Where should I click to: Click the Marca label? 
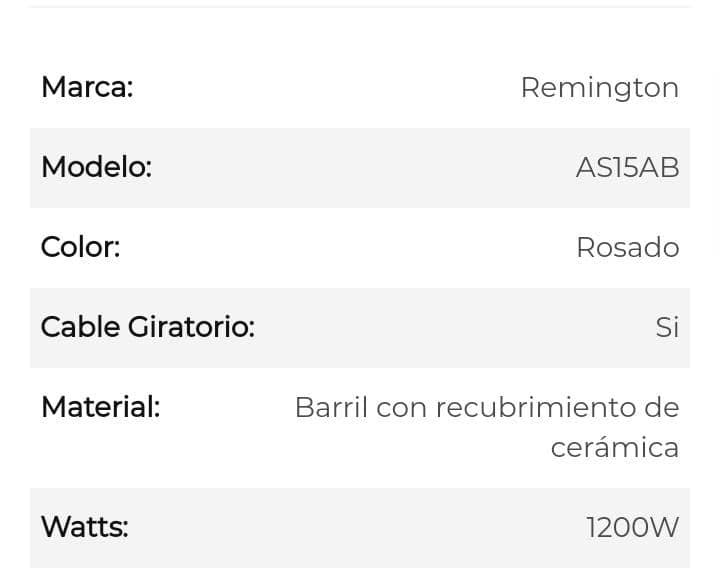pos(86,88)
